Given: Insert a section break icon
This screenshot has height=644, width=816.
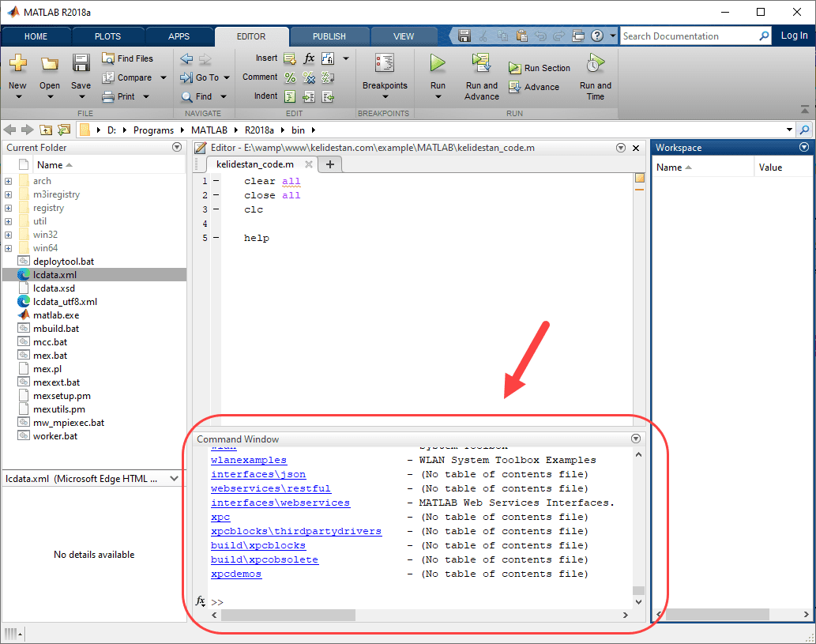Looking at the screenshot, I should point(290,58).
